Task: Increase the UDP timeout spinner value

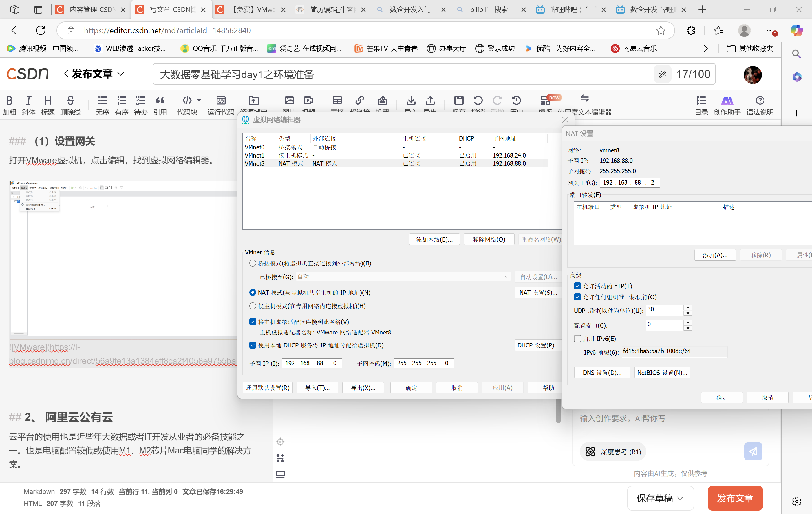Action: 688,307
